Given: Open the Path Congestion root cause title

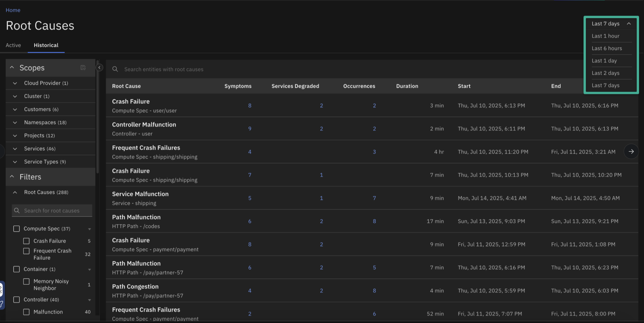Looking at the screenshot, I should [135, 286].
